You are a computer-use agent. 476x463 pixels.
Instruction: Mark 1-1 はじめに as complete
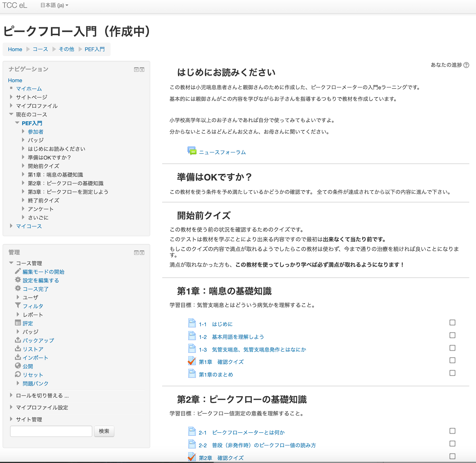coord(452,323)
